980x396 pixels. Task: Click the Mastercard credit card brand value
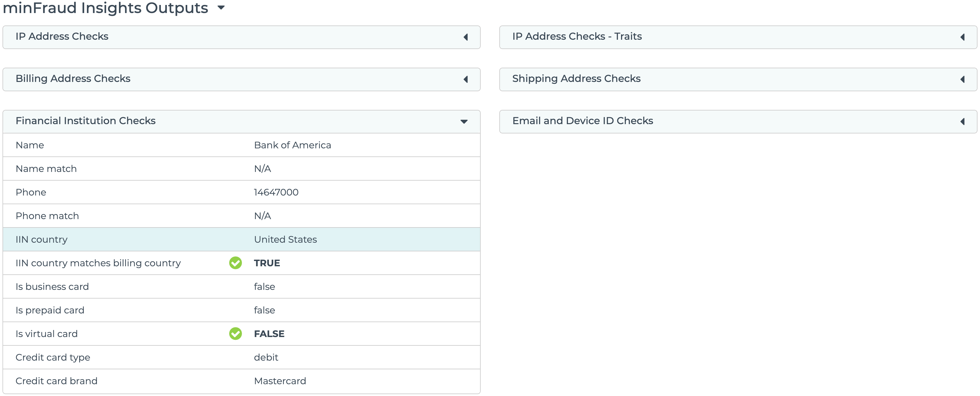coord(279,381)
